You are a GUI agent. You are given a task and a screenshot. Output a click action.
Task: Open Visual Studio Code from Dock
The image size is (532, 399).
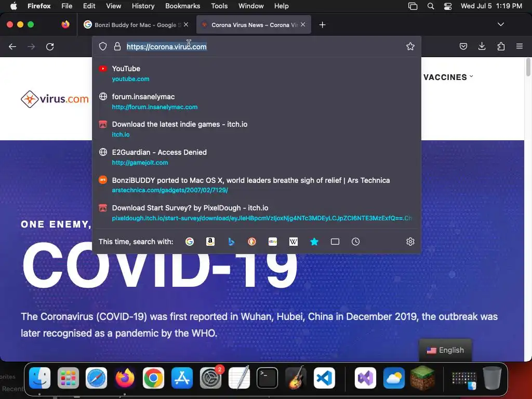[x=324, y=378]
